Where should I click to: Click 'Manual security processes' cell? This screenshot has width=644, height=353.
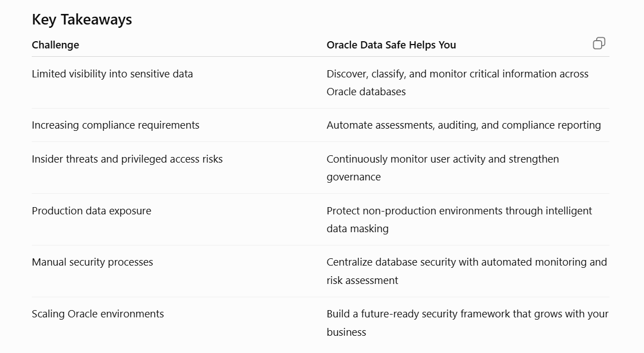coord(92,262)
